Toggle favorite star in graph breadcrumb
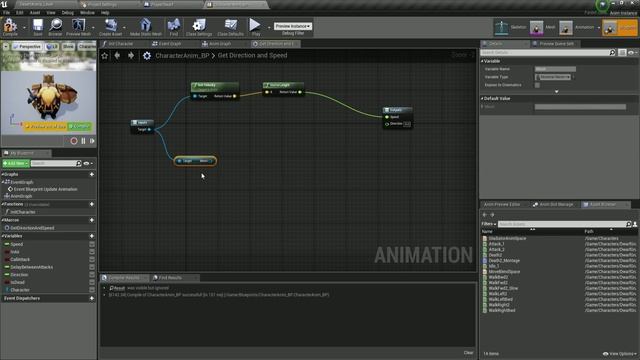This screenshot has height=360, width=640. (104, 56)
